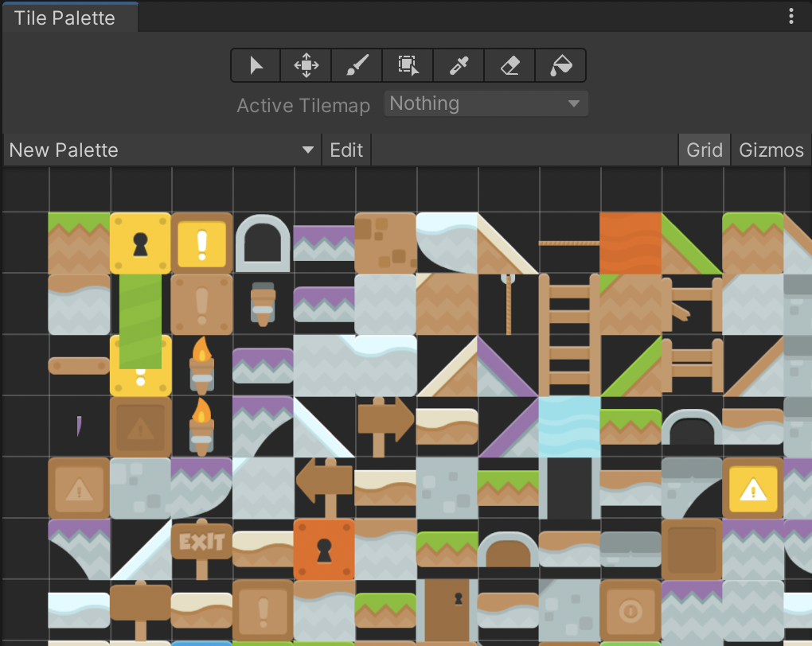Select the light blue water tile

point(569,426)
